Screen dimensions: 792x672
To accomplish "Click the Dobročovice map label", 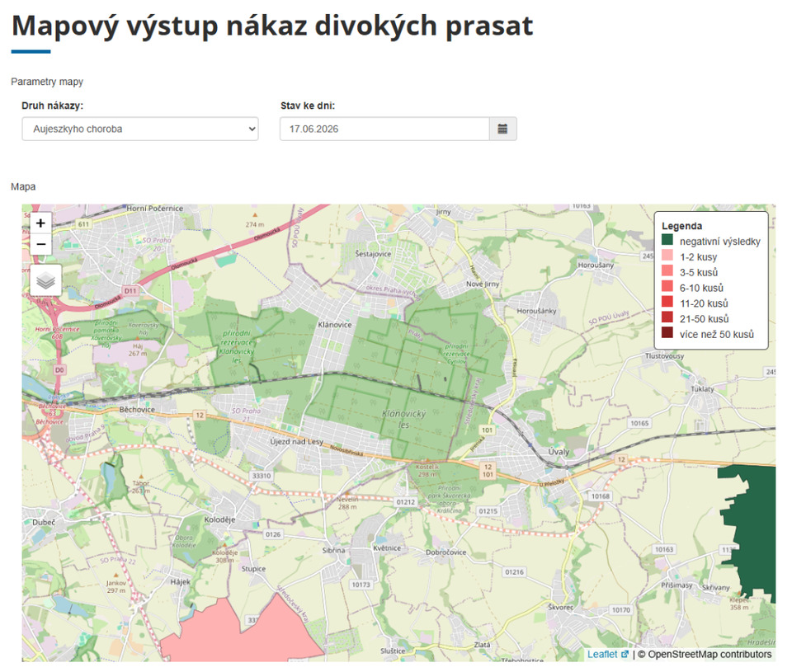I will pyautogui.click(x=445, y=552).
